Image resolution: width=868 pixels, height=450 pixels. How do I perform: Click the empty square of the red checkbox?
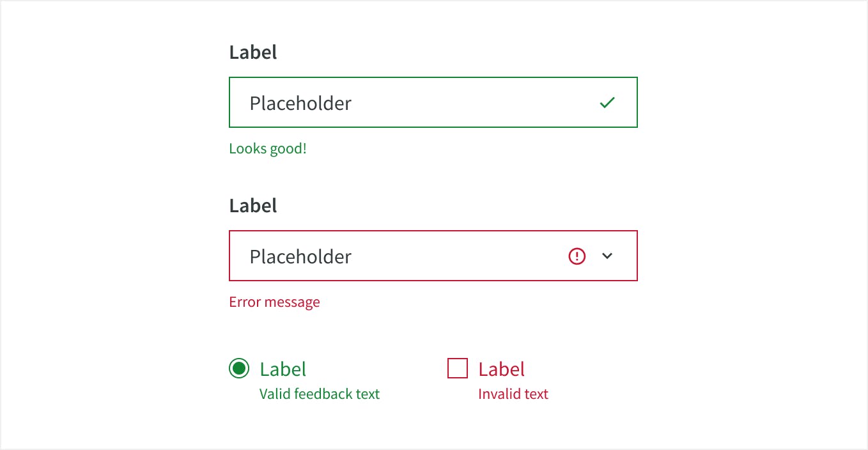(x=458, y=368)
